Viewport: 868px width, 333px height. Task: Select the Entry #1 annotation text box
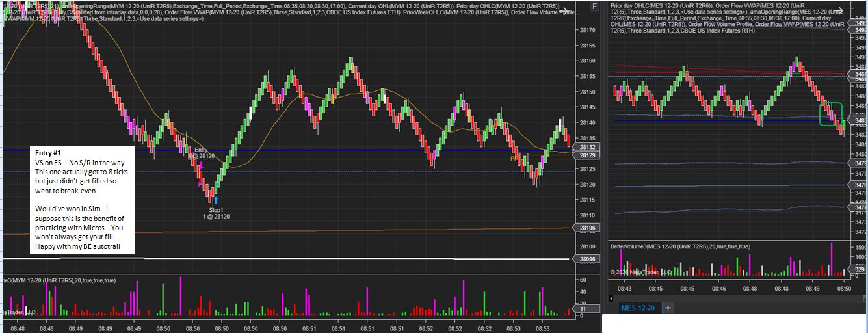tap(83, 200)
